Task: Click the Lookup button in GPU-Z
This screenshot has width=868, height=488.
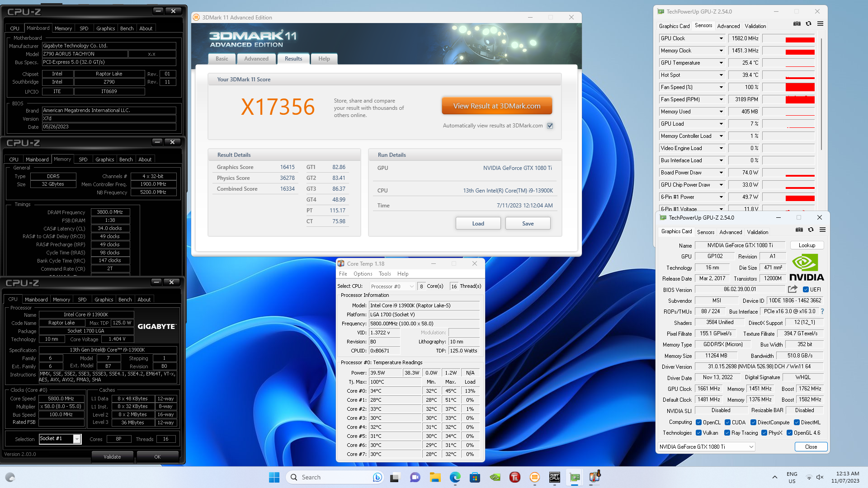Action: [x=807, y=245]
